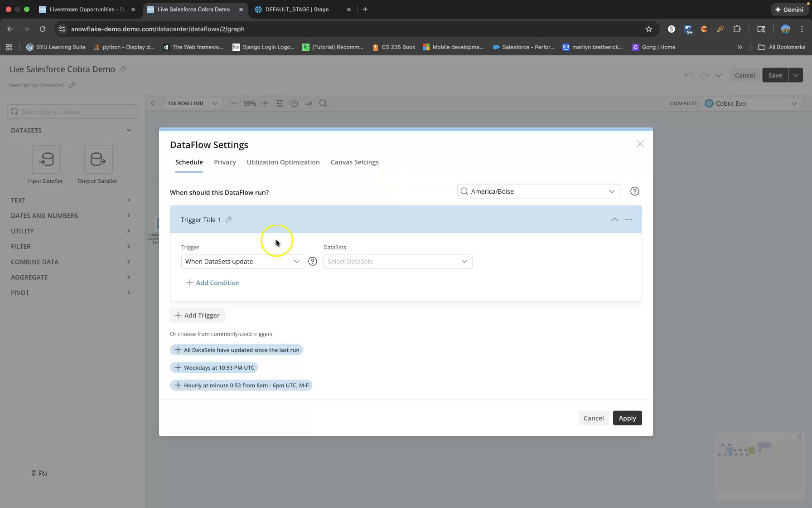Click the help question mark in the canvas toolbar
Image resolution: width=812 pixels, height=508 pixels.
294,103
